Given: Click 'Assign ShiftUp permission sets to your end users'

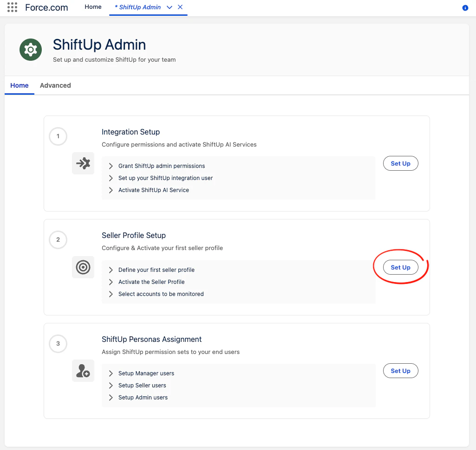Looking at the screenshot, I should pos(170,352).
